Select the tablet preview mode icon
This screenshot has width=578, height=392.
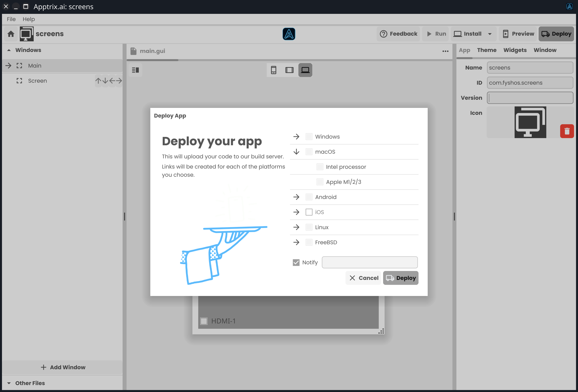[x=289, y=70]
